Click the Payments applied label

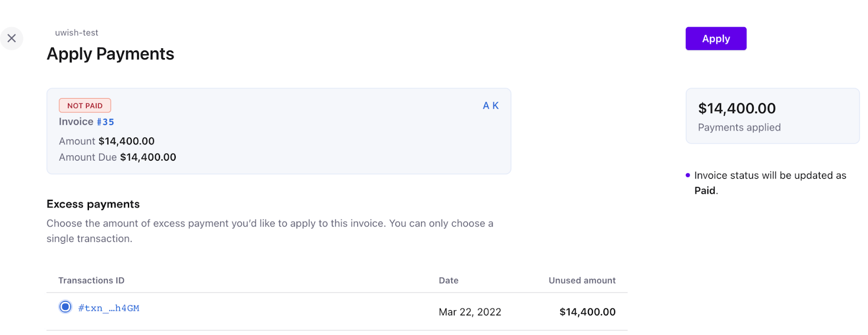click(739, 128)
